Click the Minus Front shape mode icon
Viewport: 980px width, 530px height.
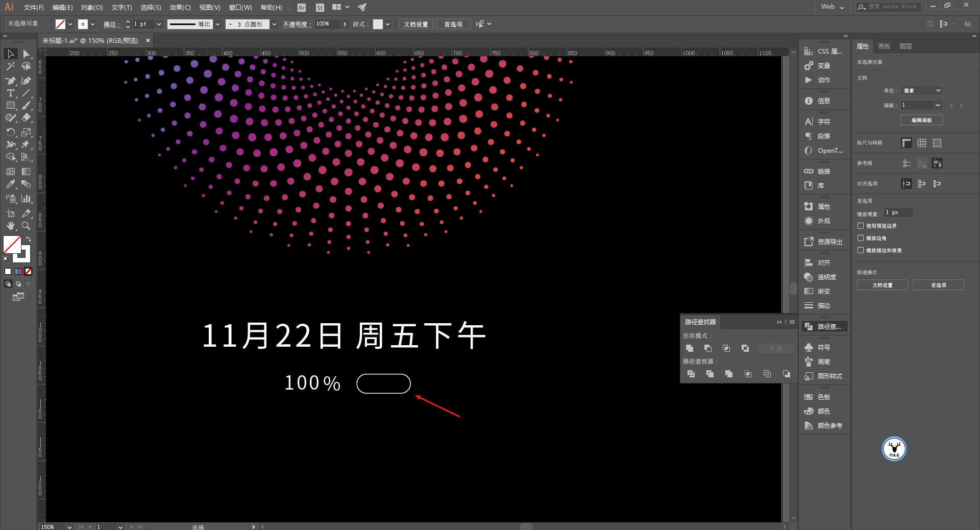tap(708, 348)
